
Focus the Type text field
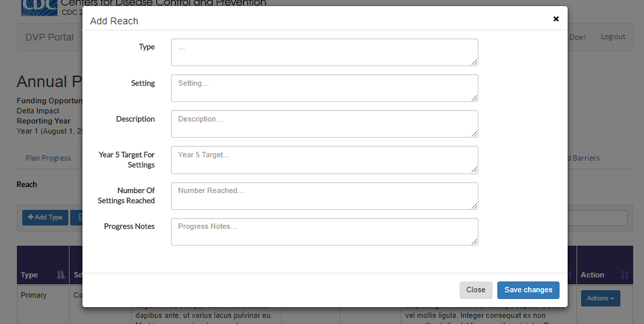324,52
